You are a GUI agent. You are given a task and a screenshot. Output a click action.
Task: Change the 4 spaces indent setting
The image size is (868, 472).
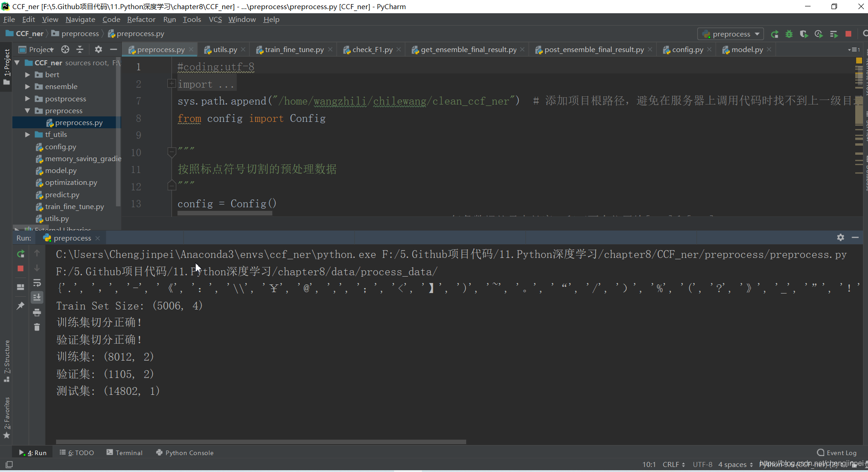point(735,465)
